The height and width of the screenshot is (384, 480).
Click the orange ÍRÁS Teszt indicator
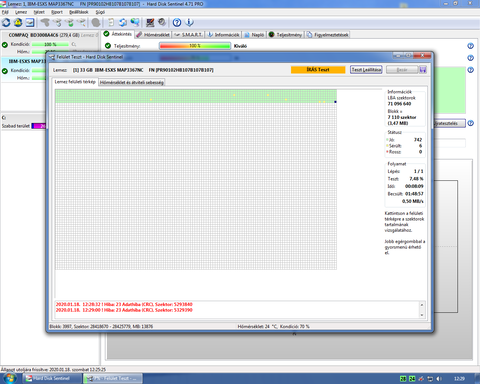[318, 70]
